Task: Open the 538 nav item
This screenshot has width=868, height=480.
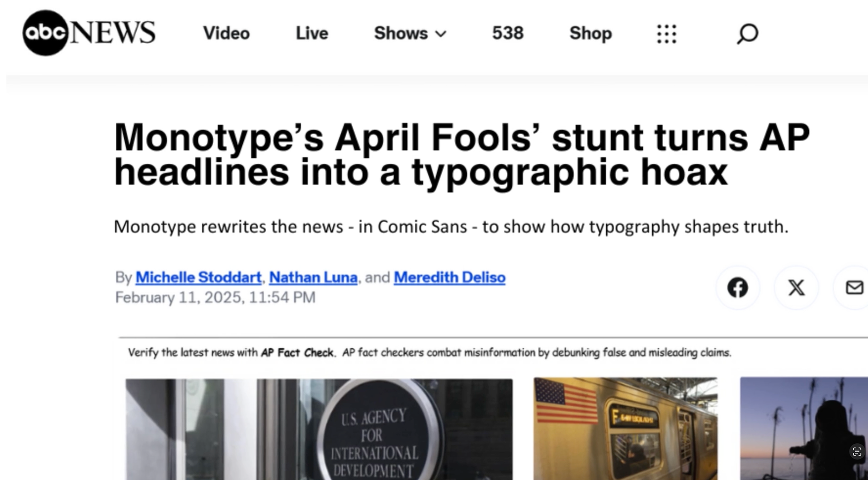Action: pos(508,33)
